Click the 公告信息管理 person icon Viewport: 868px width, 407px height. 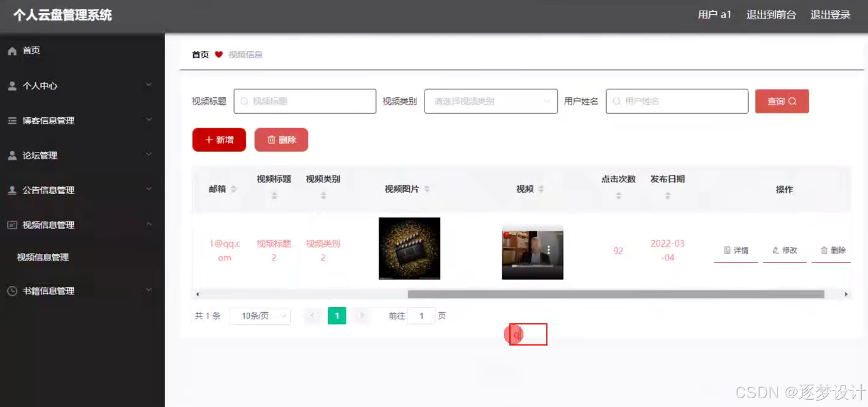tap(12, 190)
